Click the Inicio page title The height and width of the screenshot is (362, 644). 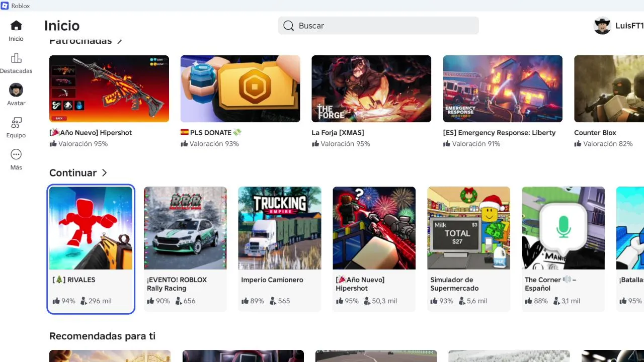(x=62, y=26)
